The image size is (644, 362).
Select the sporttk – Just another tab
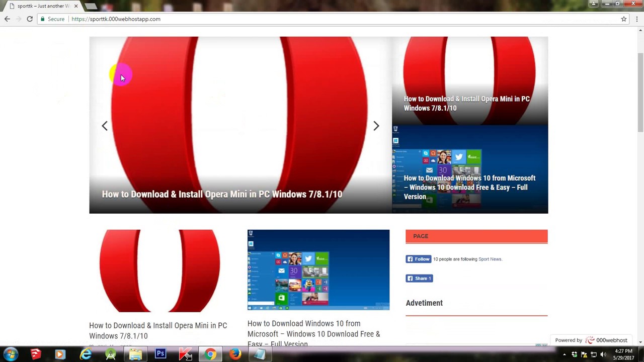43,6
